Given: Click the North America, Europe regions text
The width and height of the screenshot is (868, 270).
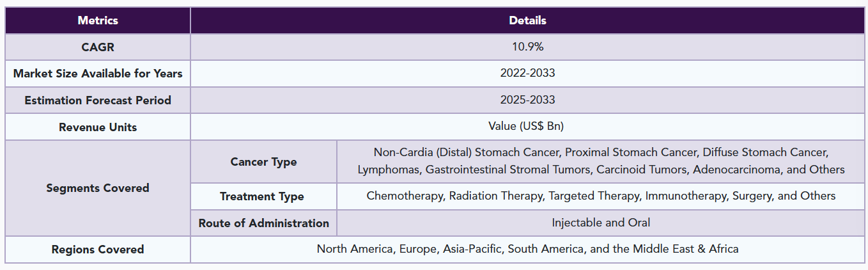Looking at the screenshot, I should 527,249.
